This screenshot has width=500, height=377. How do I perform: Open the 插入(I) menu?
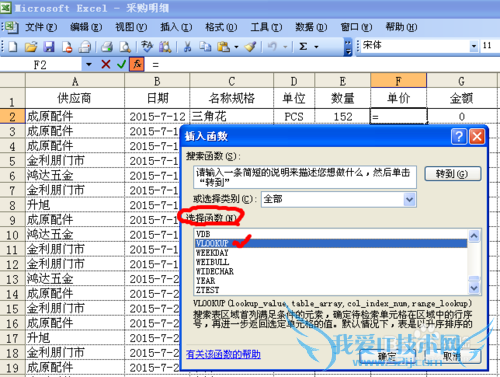pyautogui.click(x=176, y=27)
